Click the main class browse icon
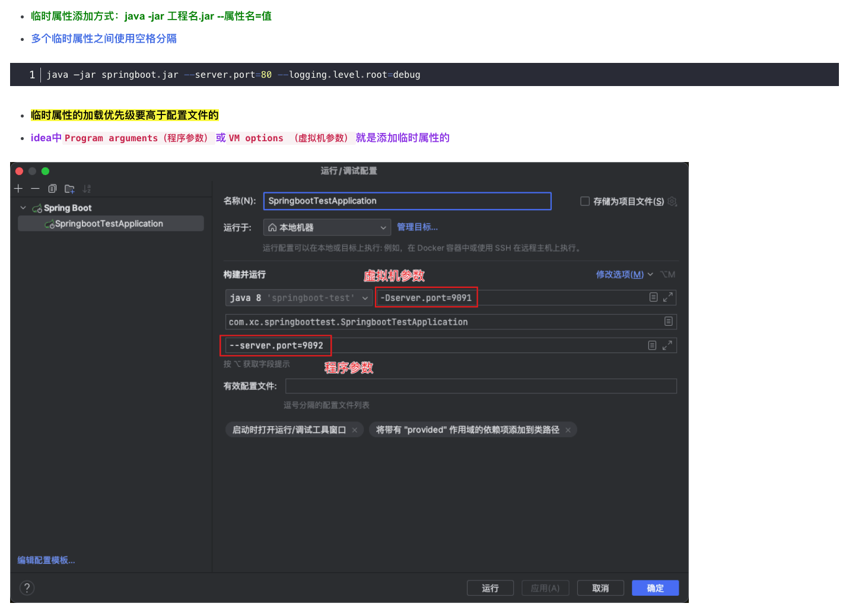849x616 pixels. [x=668, y=321]
